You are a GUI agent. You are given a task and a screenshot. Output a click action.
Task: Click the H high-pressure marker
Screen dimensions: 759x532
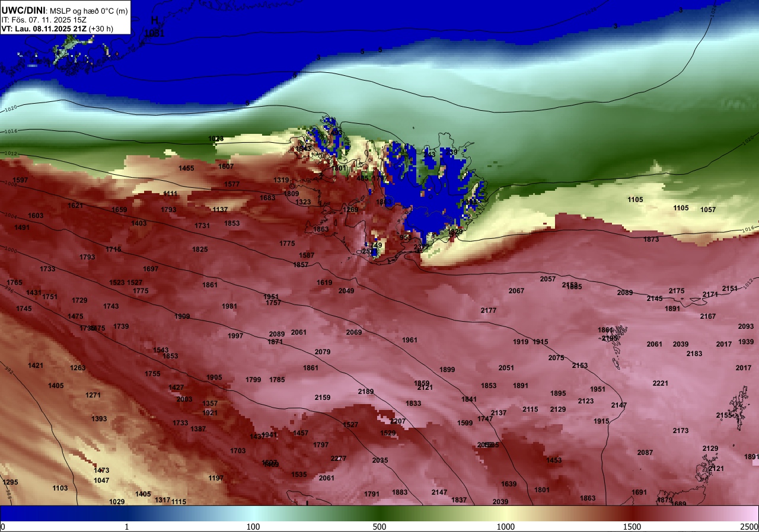(155, 21)
